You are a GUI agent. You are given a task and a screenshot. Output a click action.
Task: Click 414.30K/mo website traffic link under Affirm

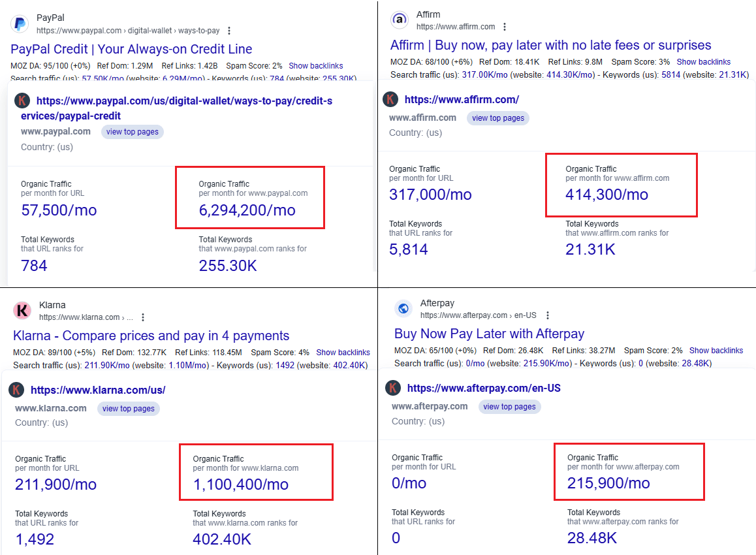click(571, 74)
